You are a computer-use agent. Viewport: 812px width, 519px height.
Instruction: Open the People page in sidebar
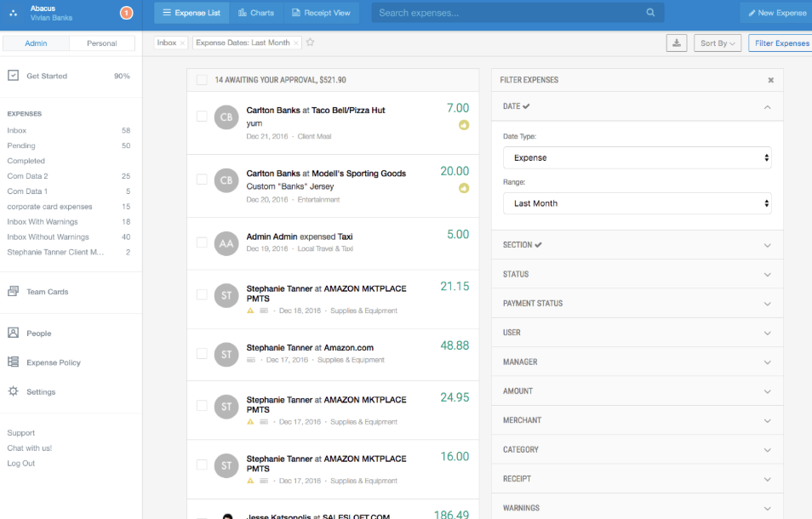[38, 334]
